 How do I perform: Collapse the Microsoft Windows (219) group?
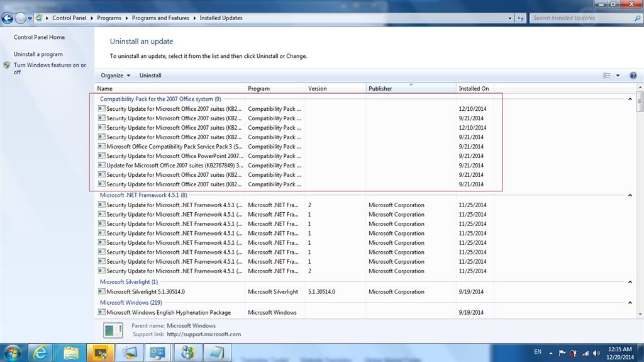tap(630, 303)
